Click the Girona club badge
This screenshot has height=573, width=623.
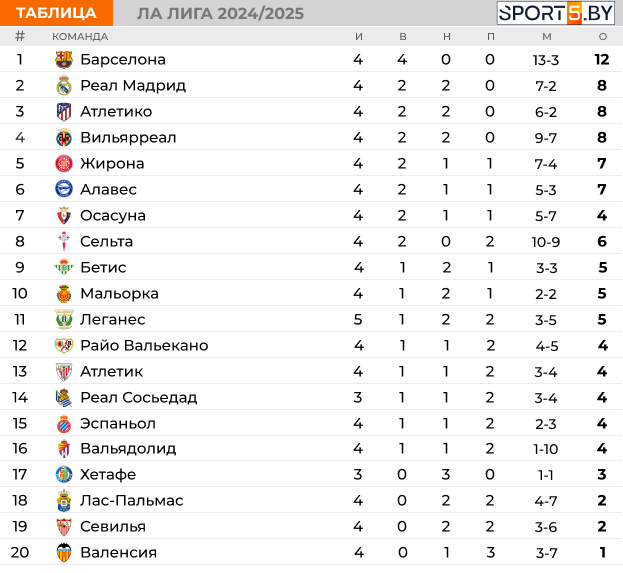pos(64,164)
